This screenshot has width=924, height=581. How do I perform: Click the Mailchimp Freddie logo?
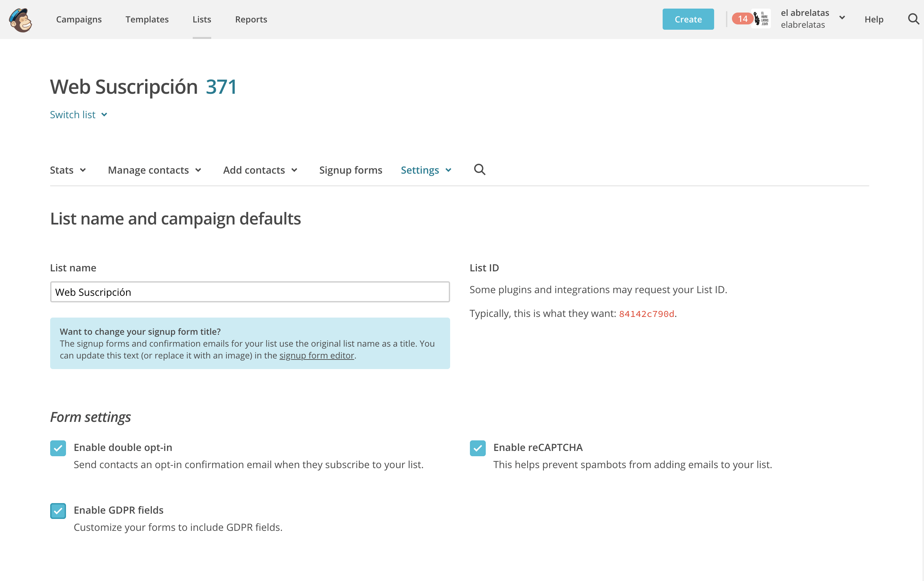click(x=21, y=19)
